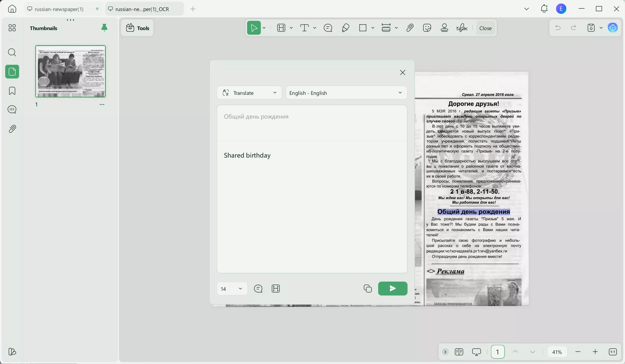Select the sticker tool icon

(x=427, y=28)
